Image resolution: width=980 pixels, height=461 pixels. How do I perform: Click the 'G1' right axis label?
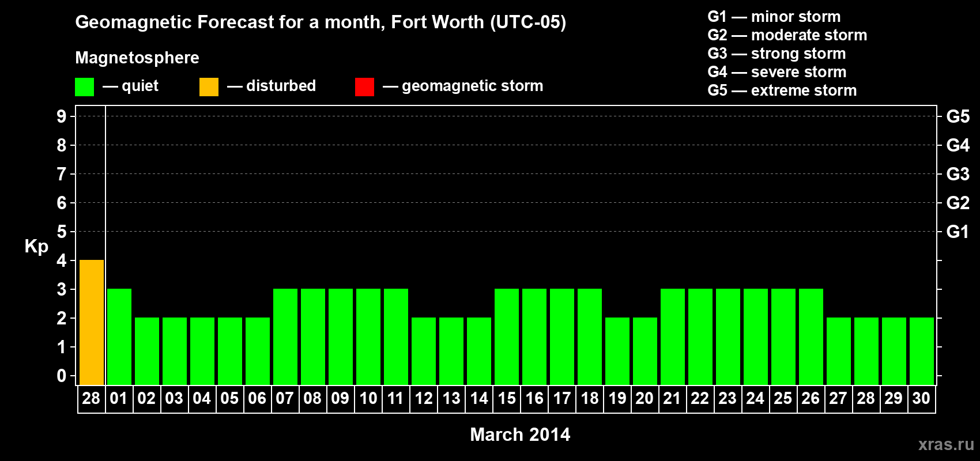(x=958, y=232)
